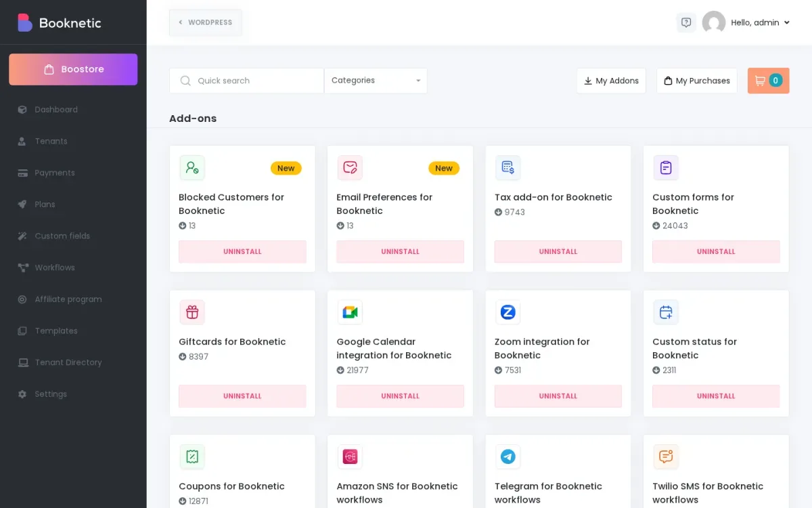Click the Dashboard cube icon in sidebar

tap(22, 110)
